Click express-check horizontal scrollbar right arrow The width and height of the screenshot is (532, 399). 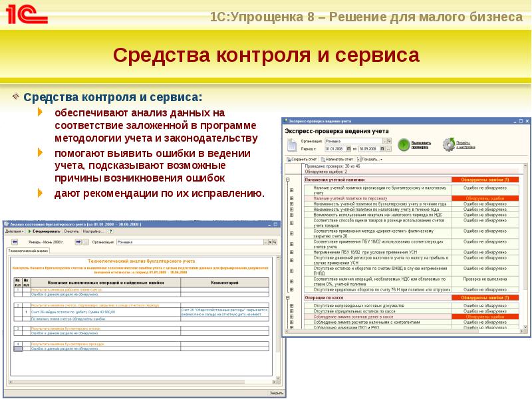click(521, 332)
